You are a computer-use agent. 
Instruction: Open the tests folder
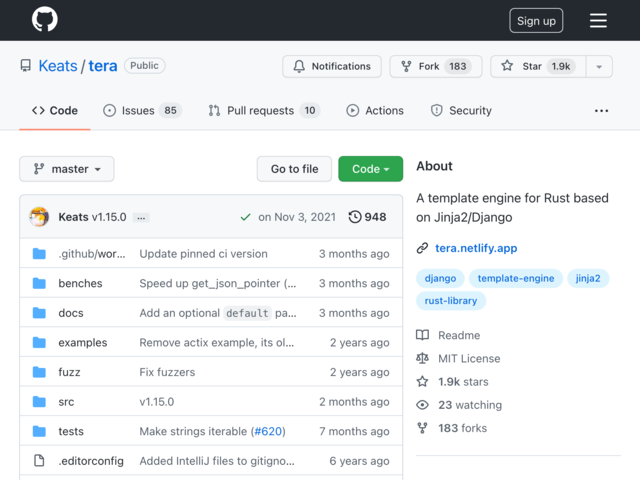pos(71,431)
